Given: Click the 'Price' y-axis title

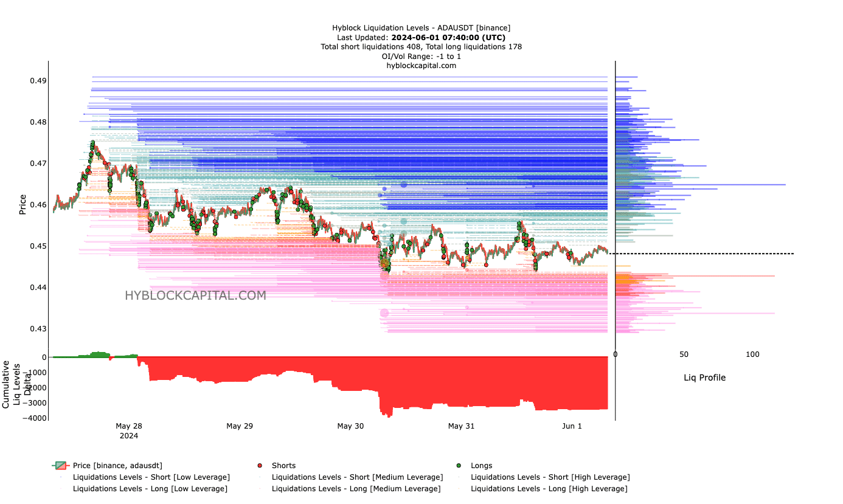Looking at the screenshot, I should [x=23, y=204].
